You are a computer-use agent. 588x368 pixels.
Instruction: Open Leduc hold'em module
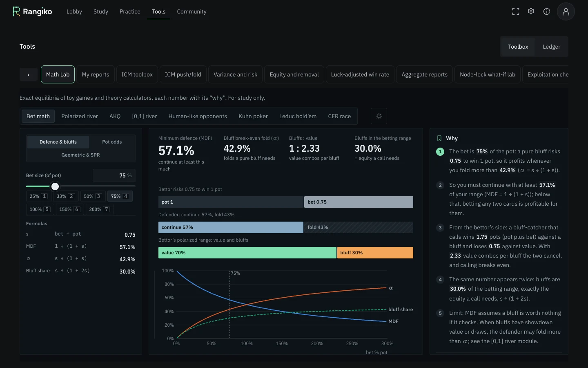298,116
